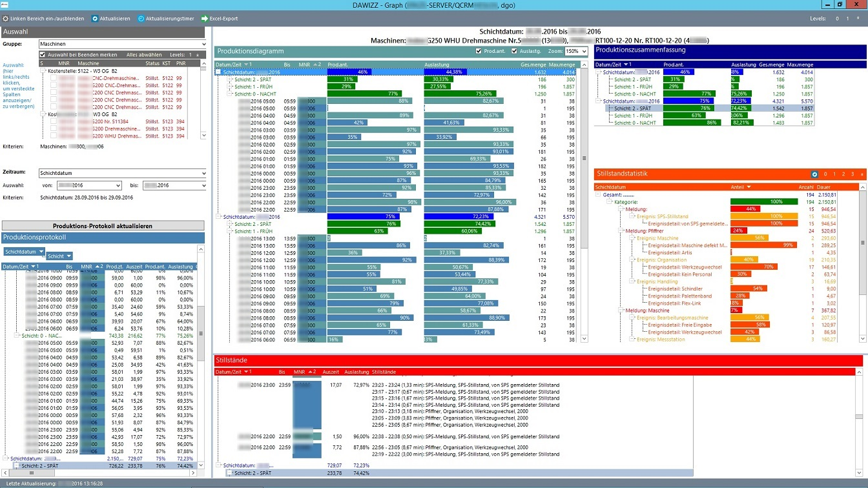Toggle the Auslastg. checkbox
Viewport: 868px width, 488px height.
point(515,51)
